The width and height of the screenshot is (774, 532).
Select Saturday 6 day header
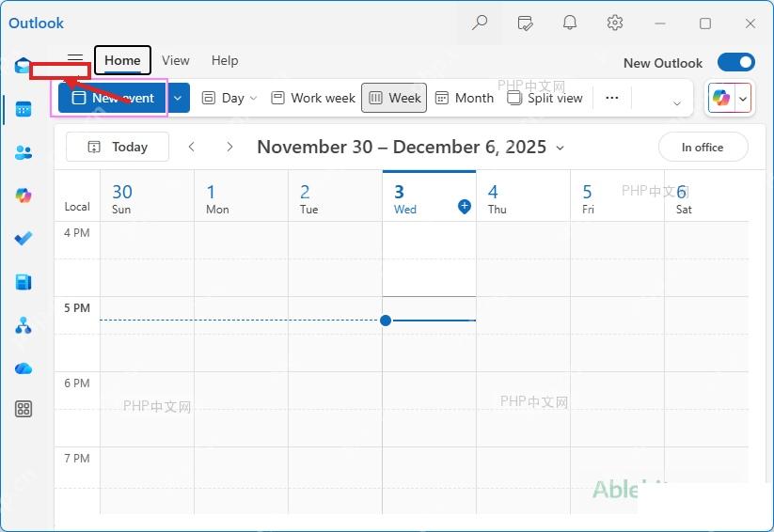706,196
